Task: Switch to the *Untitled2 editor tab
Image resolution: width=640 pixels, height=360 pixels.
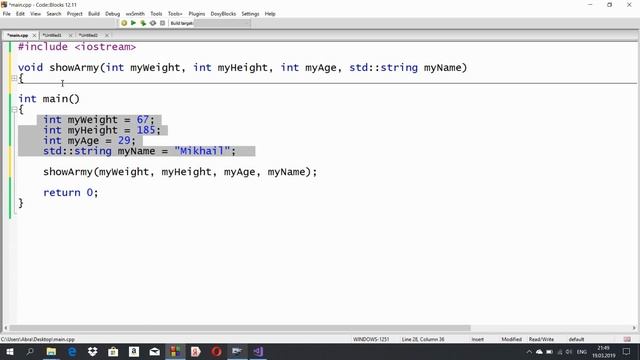Action: tap(88, 36)
